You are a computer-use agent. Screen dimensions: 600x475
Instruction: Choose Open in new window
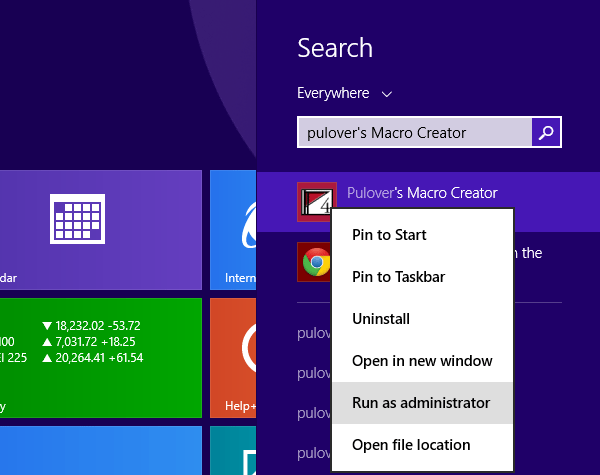coord(422,361)
